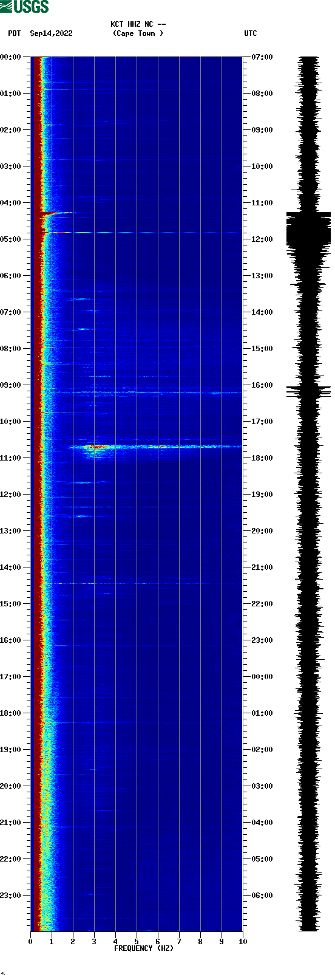
Task: Click the UTC time label '00:00'
Action: 262,677
